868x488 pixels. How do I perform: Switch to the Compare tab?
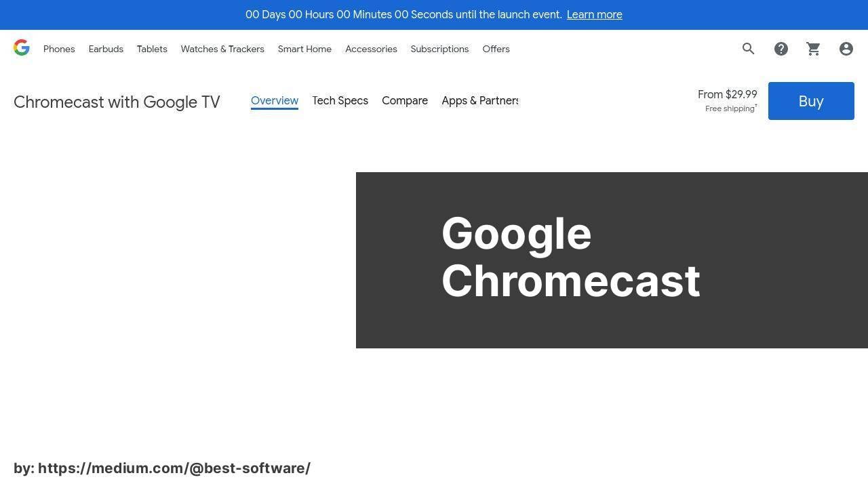(405, 101)
